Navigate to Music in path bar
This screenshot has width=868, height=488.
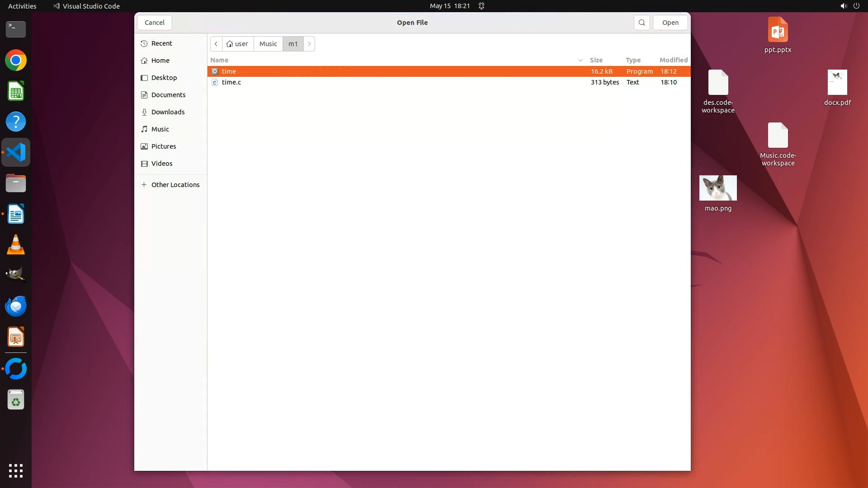coord(268,44)
